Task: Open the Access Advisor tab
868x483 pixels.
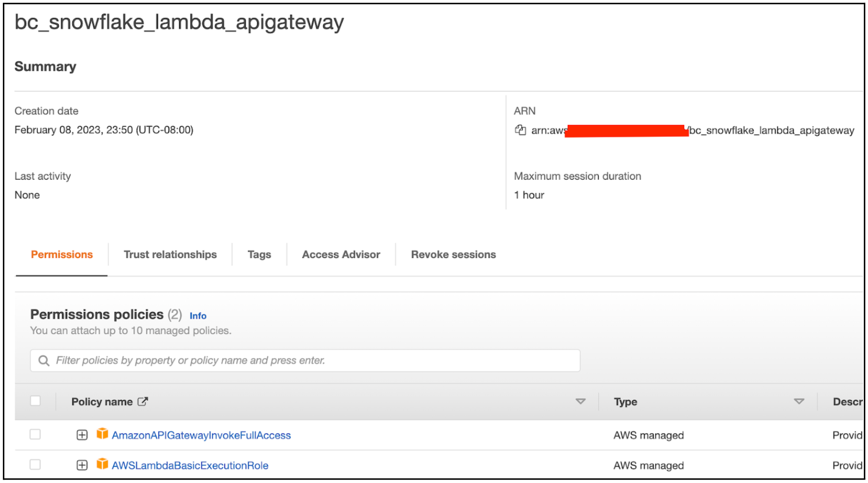Action: point(341,254)
